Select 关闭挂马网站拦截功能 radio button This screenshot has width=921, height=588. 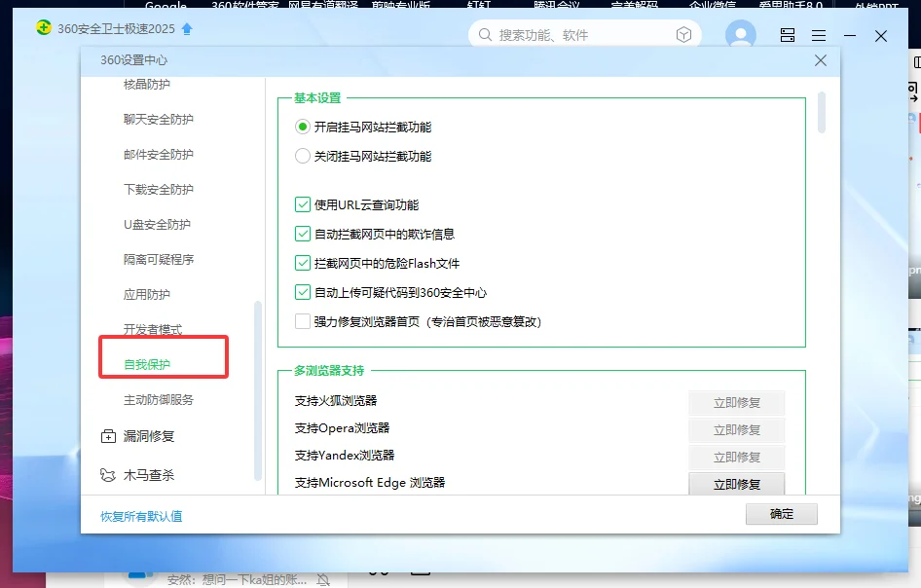pyautogui.click(x=302, y=157)
